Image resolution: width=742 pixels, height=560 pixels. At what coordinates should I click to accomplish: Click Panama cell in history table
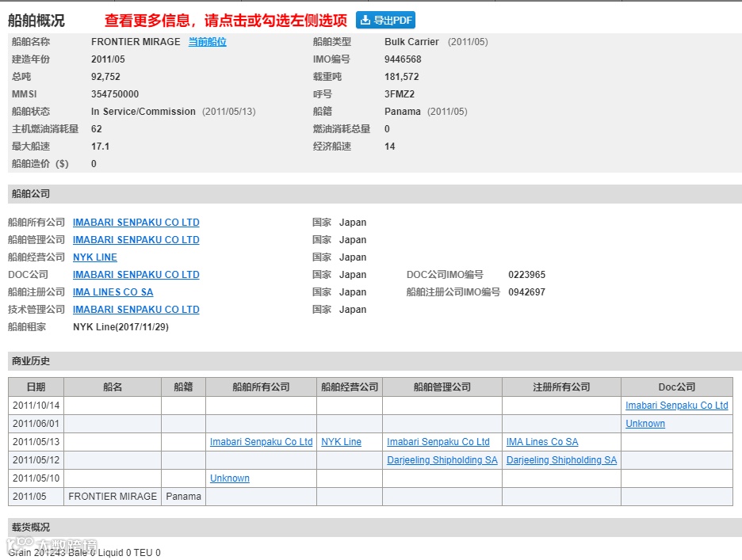(184, 497)
